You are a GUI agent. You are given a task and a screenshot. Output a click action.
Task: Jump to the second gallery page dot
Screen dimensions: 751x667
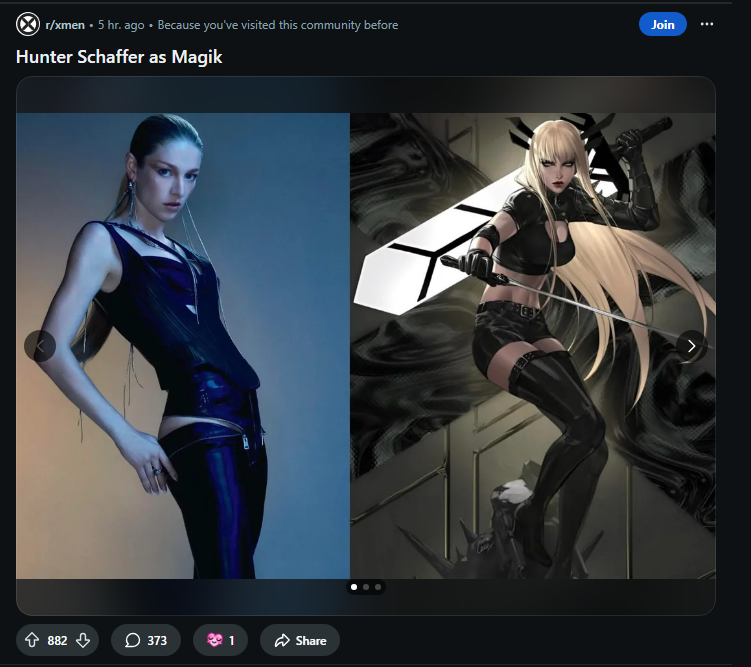click(366, 587)
